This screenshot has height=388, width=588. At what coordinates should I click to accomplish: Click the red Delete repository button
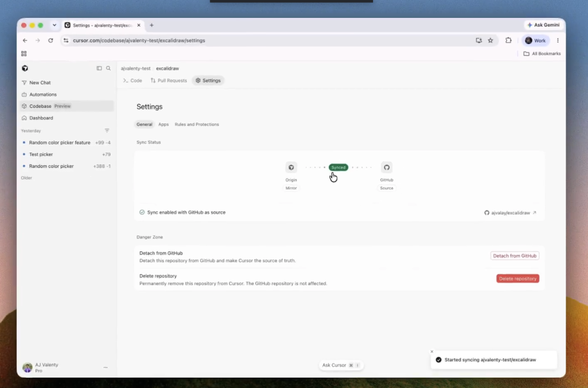(x=518, y=279)
